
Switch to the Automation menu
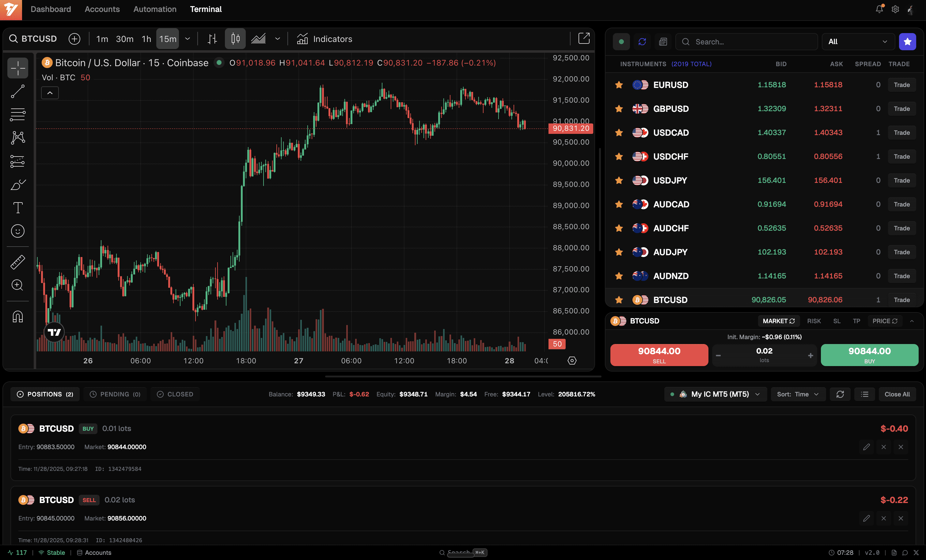point(155,9)
